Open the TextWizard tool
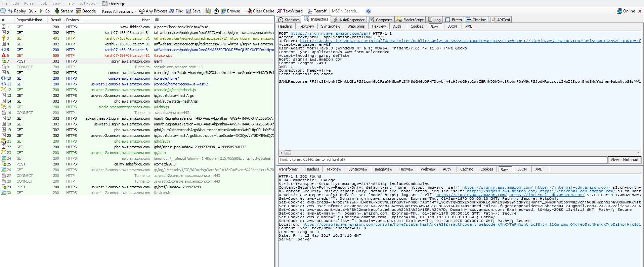644x267 pixels. 290,11
